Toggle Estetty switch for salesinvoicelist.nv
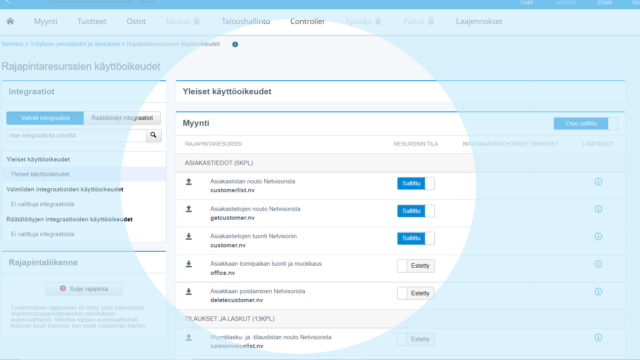This screenshot has width=640, height=360. (416, 339)
